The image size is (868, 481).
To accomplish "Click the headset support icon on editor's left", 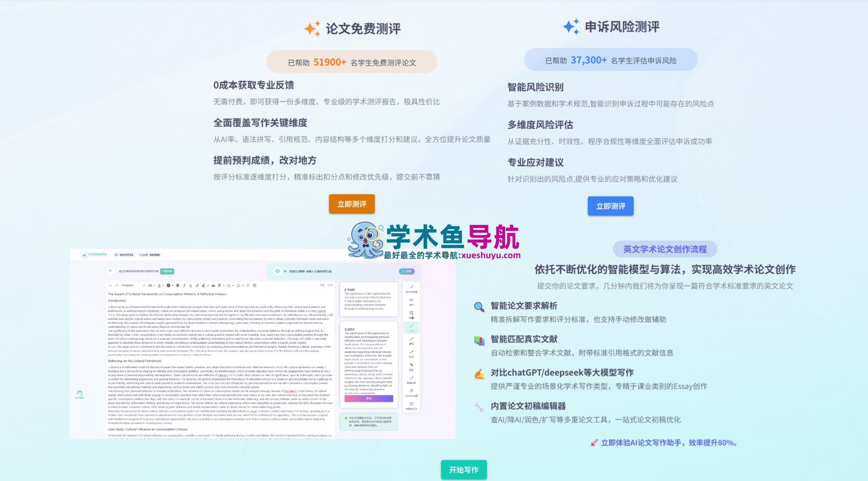I will point(79,393).
